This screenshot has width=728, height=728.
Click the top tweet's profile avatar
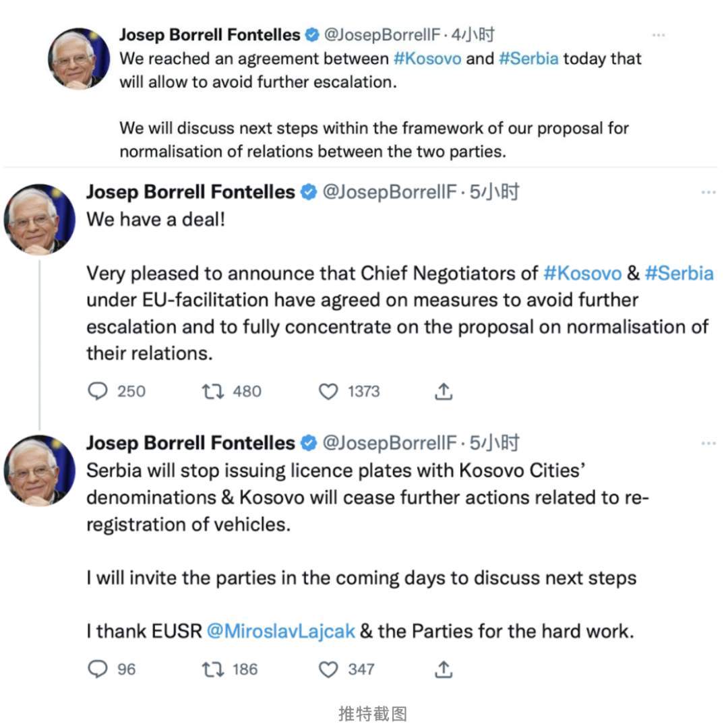79,59
